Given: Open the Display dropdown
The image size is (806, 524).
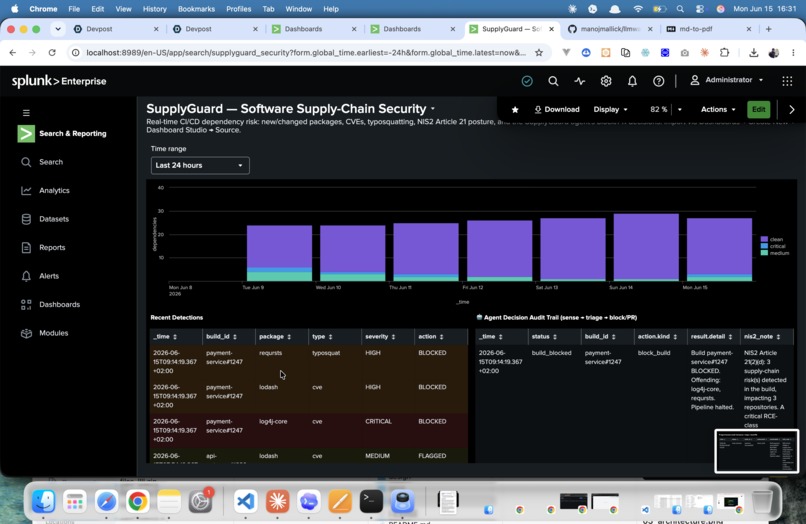Looking at the screenshot, I should pyautogui.click(x=611, y=110).
